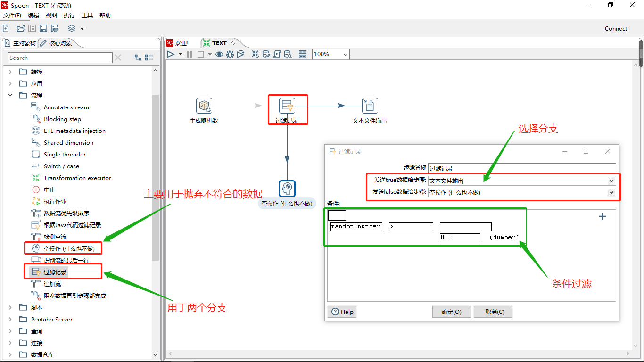Verify the transformation check icon
The width and height of the screenshot is (644, 362).
tap(255, 54)
